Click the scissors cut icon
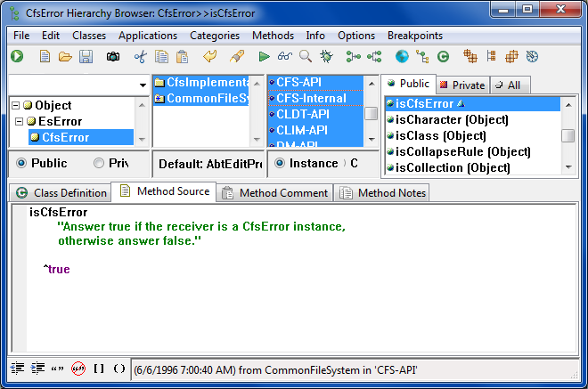The width and height of the screenshot is (588, 389). click(140, 57)
